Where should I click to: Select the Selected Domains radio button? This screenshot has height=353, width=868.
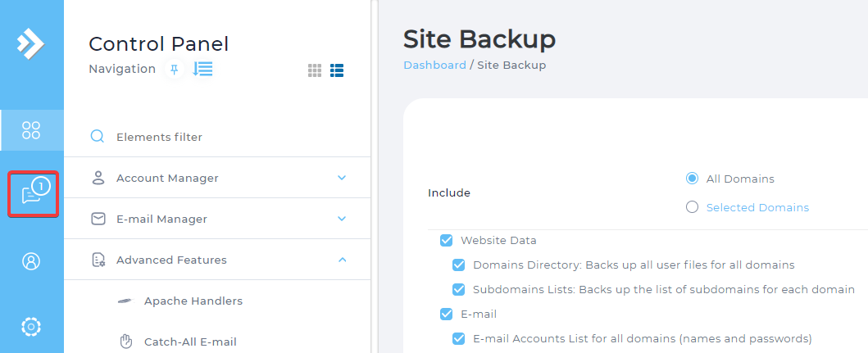[x=692, y=207]
